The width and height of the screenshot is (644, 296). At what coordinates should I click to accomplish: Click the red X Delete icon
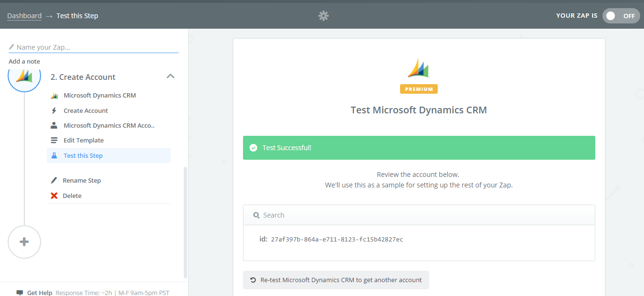click(x=54, y=196)
